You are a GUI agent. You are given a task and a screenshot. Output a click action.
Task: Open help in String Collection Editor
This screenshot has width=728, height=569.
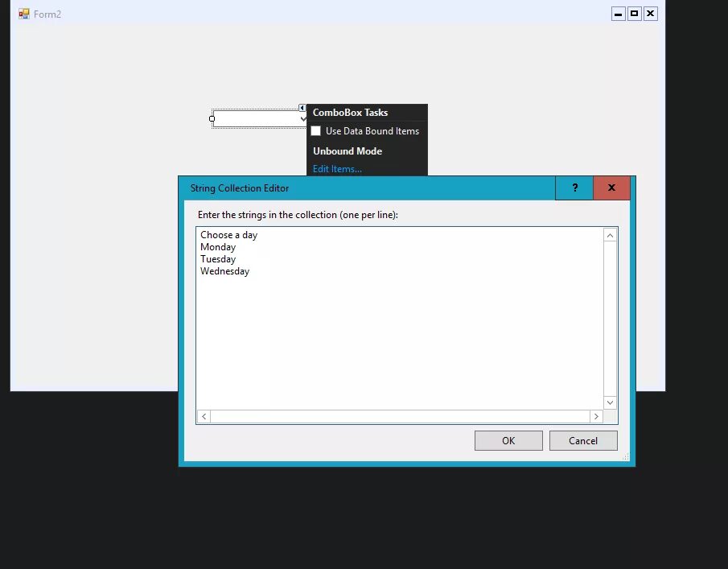click(x=574, y=188)
